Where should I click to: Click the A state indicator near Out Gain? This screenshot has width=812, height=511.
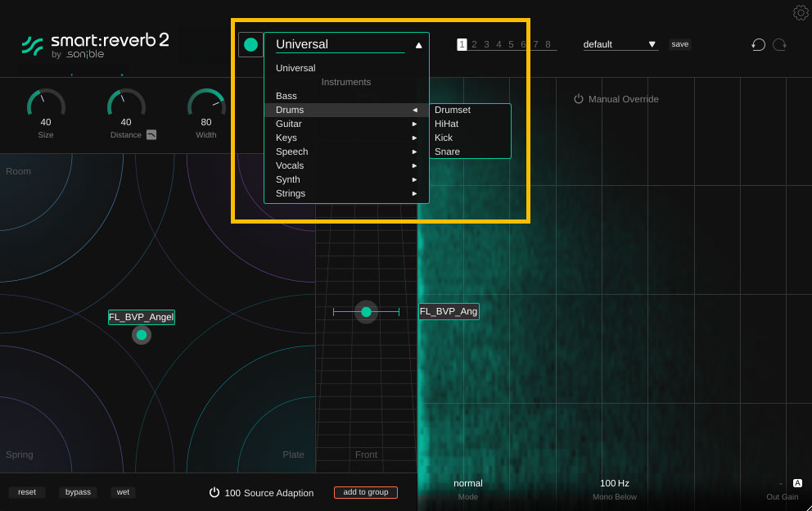797,483
